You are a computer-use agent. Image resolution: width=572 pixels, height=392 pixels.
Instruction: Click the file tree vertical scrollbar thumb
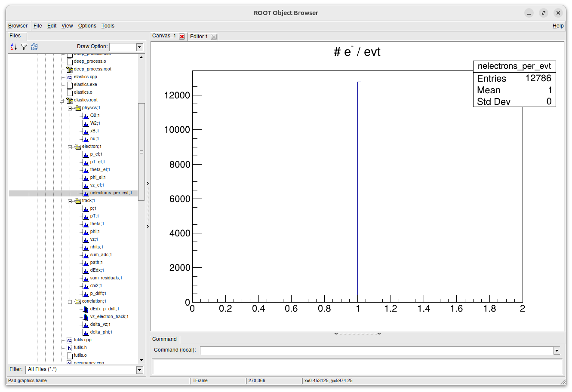141,152
